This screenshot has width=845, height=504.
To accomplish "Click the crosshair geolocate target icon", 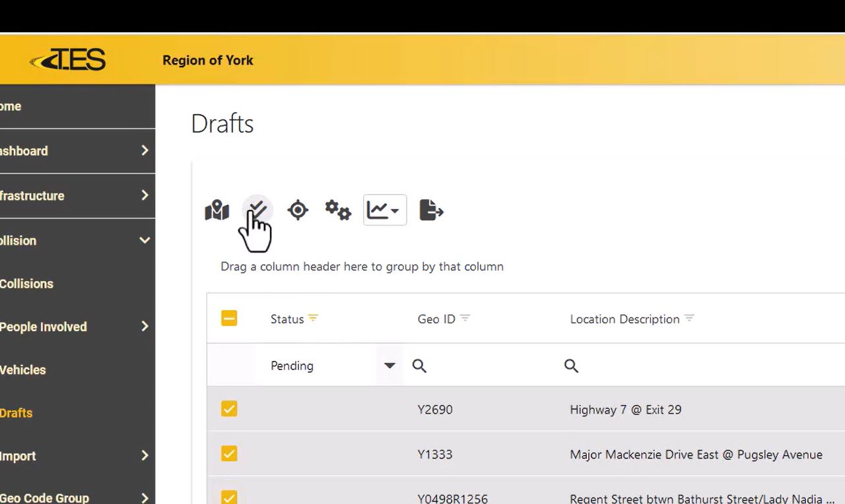I will click(x=298, y=210).
